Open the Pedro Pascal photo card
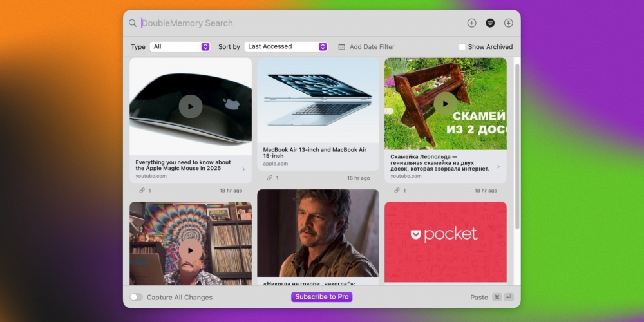This screenshot has height=322, width=644. (318, 233)
